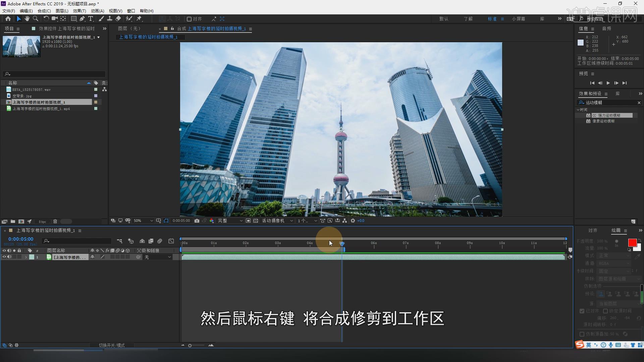Play the preview with play button

tap(608, 83)
